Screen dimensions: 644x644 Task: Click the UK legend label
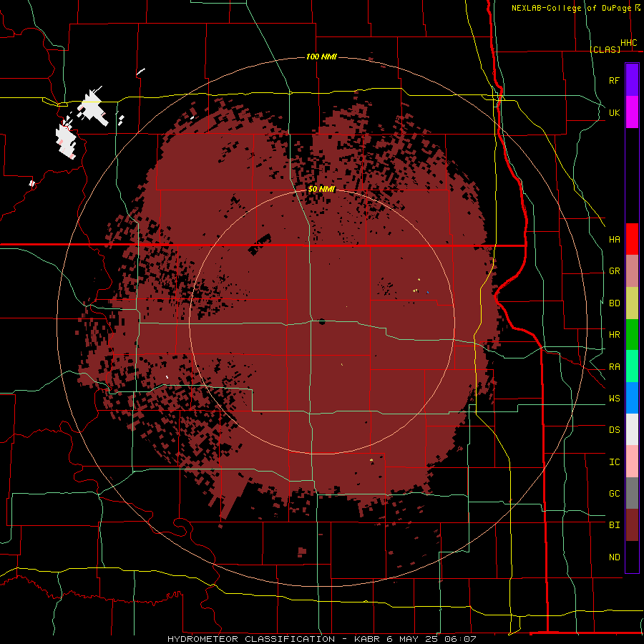(x=615, y=112)
